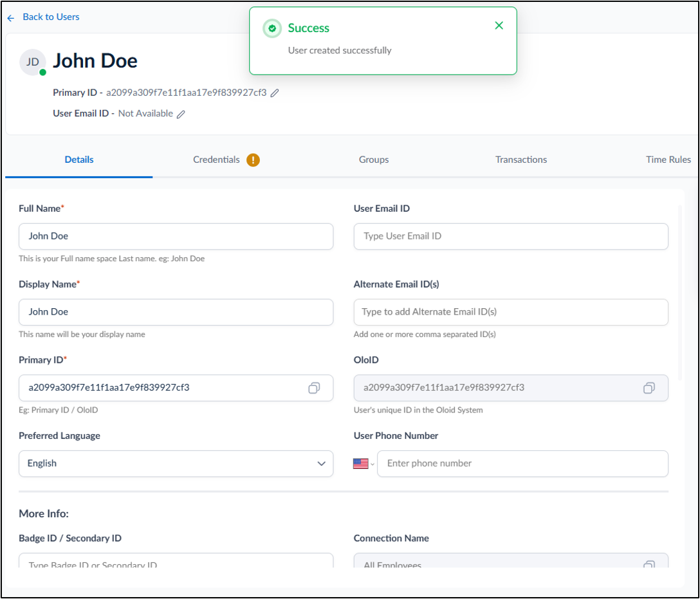Click the User Email ID input
700x599 pixels.
pos(511,237)
